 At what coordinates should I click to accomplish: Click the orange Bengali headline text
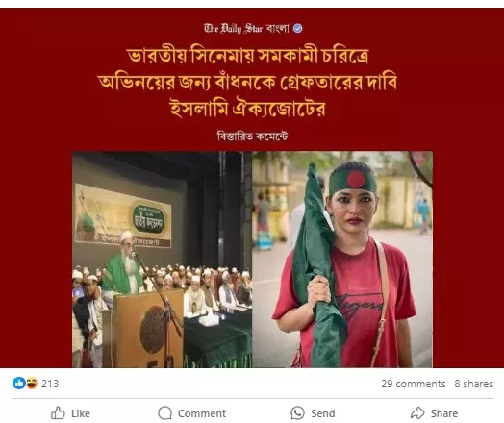coord(248,83)
